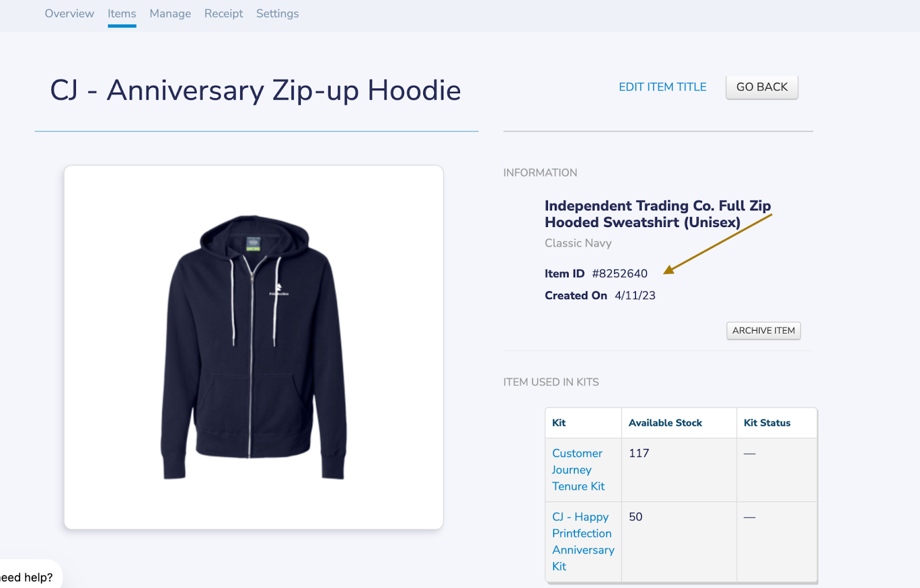This screenshot has height=588, width=920.
Task: Click the Created On date 4/11/23
Action: [635, 295]
